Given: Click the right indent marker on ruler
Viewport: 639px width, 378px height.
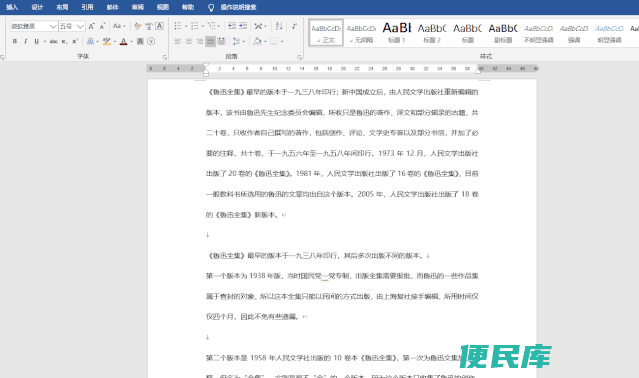Looking at the screenshot, I should click(x=478, y=71).
